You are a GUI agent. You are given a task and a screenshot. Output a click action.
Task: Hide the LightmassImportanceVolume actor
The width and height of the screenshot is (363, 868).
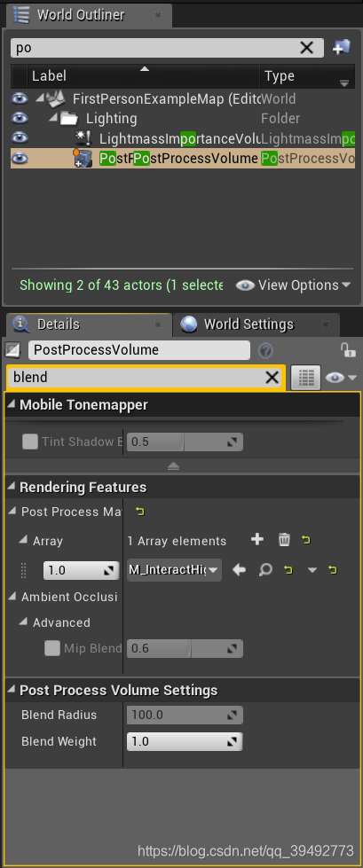click(20, 137)
